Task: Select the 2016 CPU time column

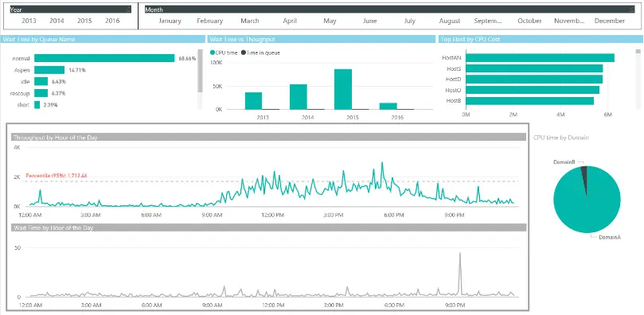Action: pos(388,107)
